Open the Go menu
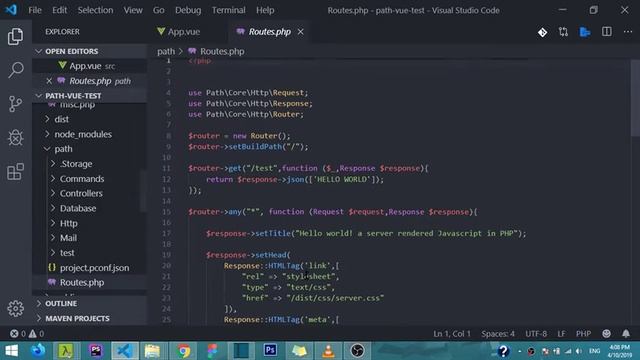Screen dimensions: 640x360 pyautogui.click(x=158, y=10)
